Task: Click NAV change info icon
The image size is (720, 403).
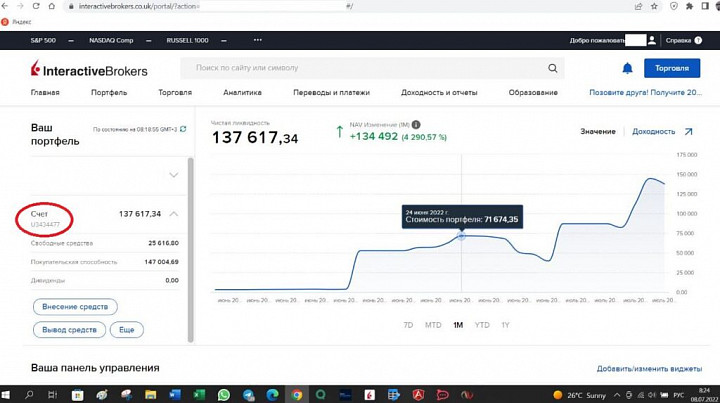Action: (x=416, y=124)
